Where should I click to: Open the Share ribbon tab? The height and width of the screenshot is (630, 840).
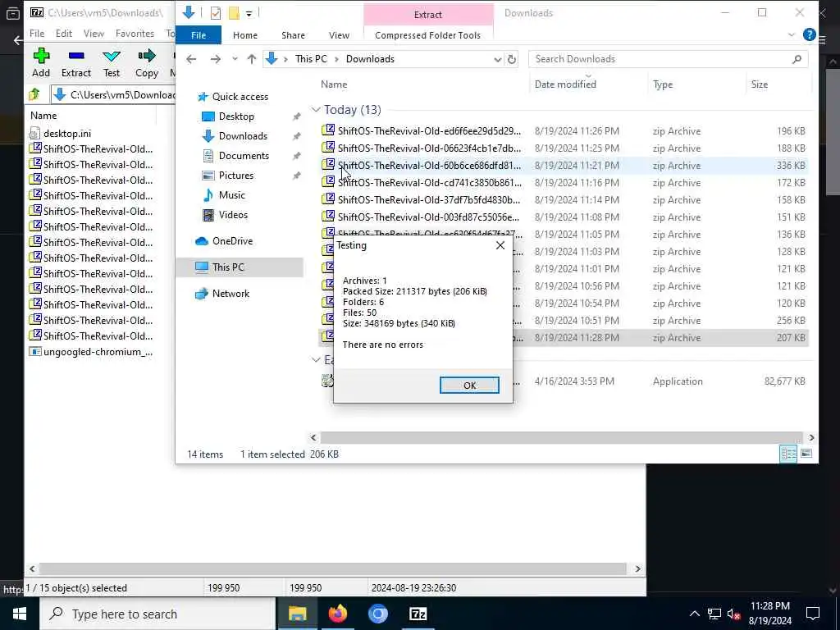(293, 34)
